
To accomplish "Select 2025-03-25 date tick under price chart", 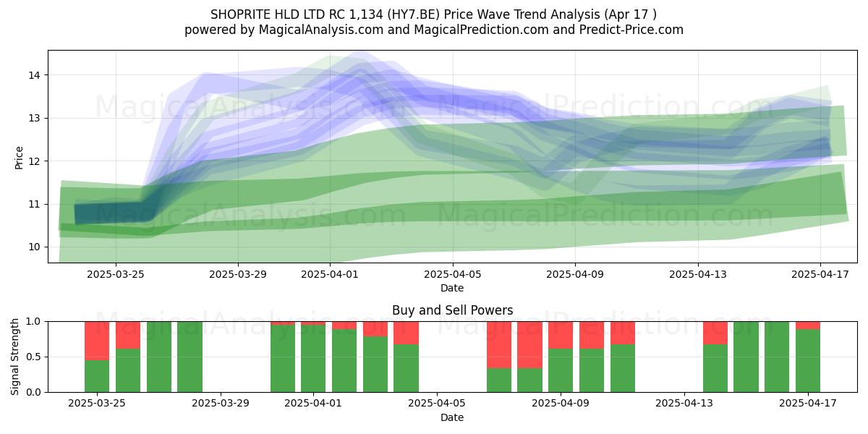I will point(116,274).
